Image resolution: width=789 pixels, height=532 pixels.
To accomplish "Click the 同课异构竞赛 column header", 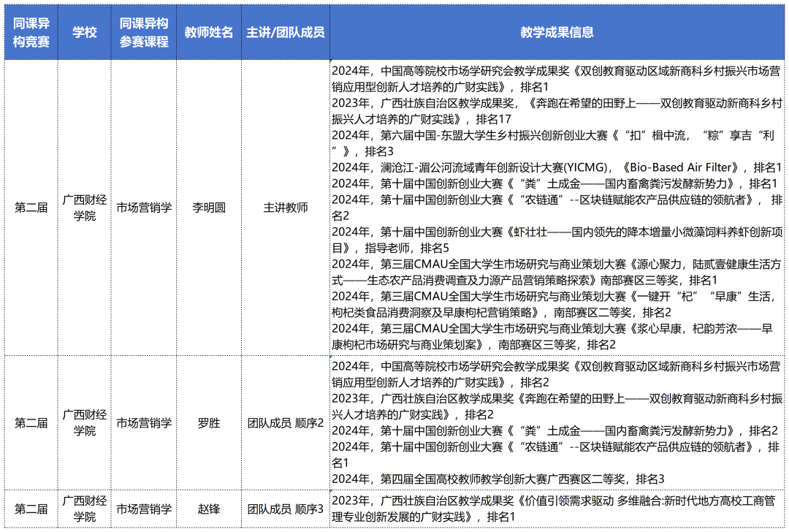I will coord(31,32).
